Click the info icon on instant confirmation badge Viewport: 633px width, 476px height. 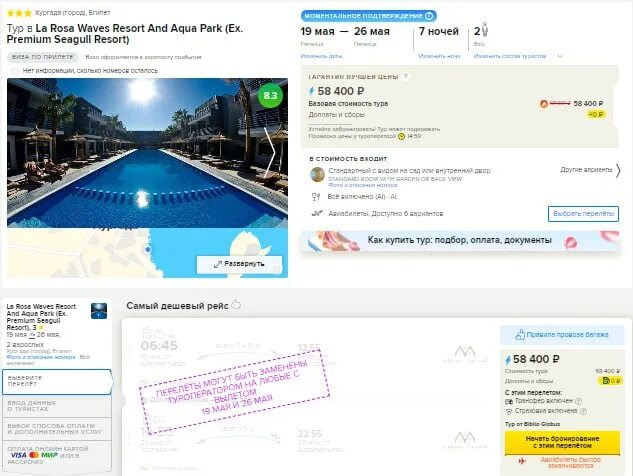point(429,16)
